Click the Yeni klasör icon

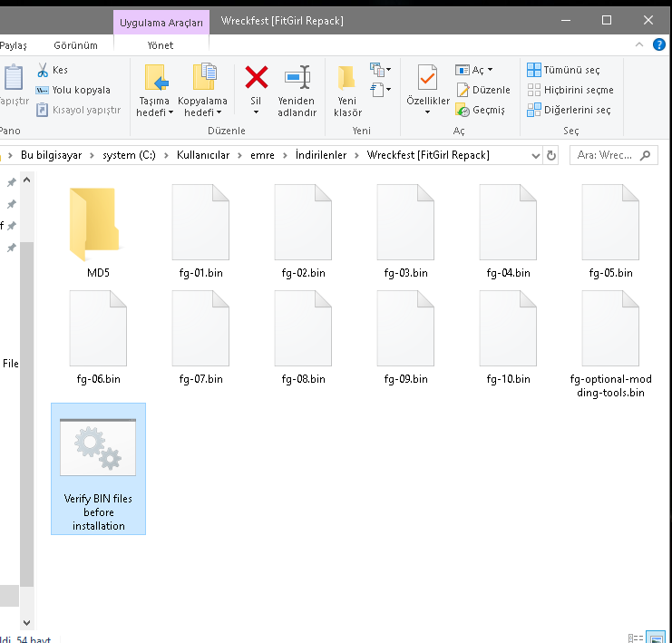pyautogui.click(x=346, y=78)
